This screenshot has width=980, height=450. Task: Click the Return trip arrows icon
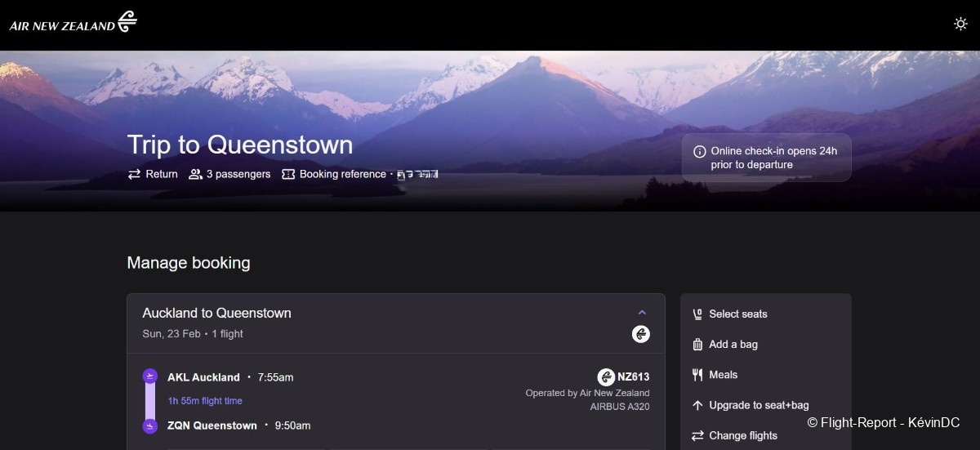(x=134, y=174)
